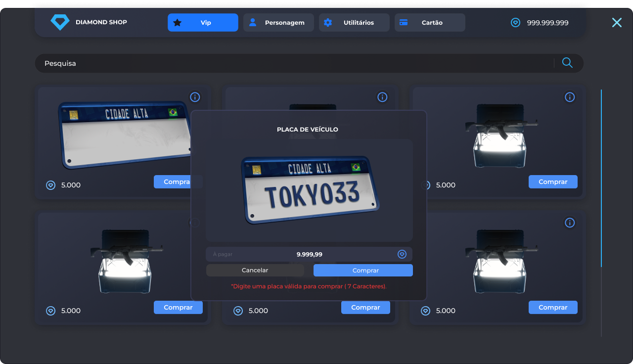Viewport: 633px width, 364px height.
Task: Click the 999.999.999 balance text
Action: click(547, 23)
